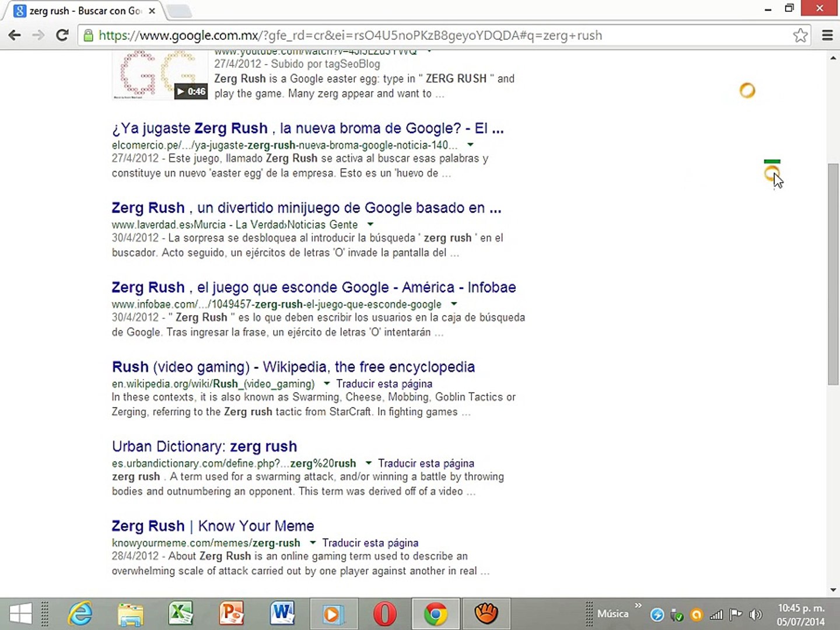Open 'Zerg Rush, un divertido minijuego' result

[307, 208]
